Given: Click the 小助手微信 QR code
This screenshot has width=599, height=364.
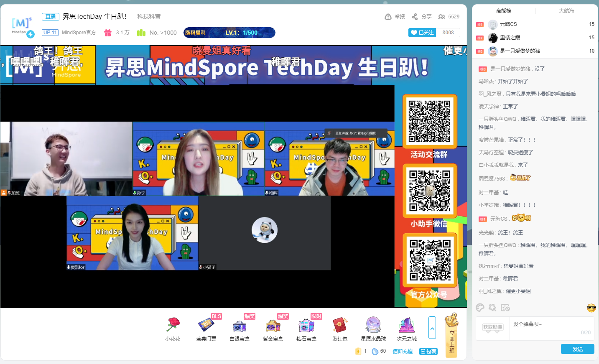Looking at the screenshot, I should click(x=429, y=191).
